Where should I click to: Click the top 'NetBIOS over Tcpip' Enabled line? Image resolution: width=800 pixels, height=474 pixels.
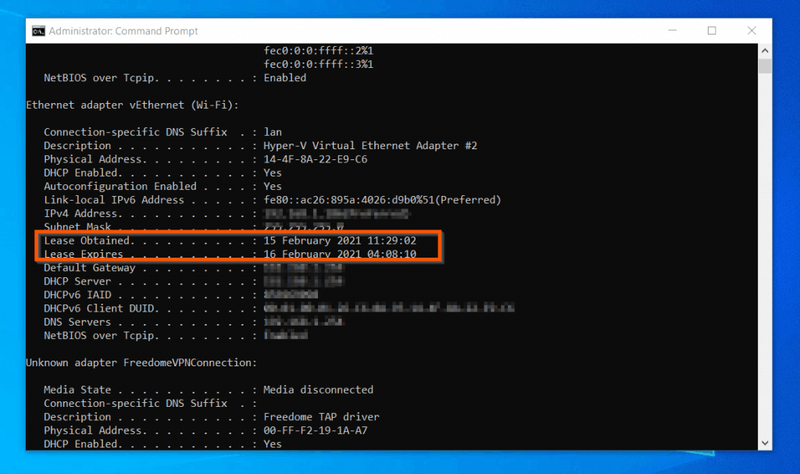click(x=175, y=78)
